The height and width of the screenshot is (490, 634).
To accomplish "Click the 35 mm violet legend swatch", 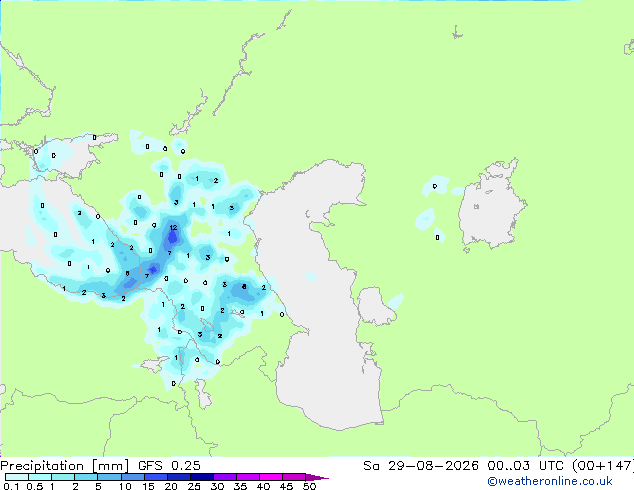I will tap(248, 477).
